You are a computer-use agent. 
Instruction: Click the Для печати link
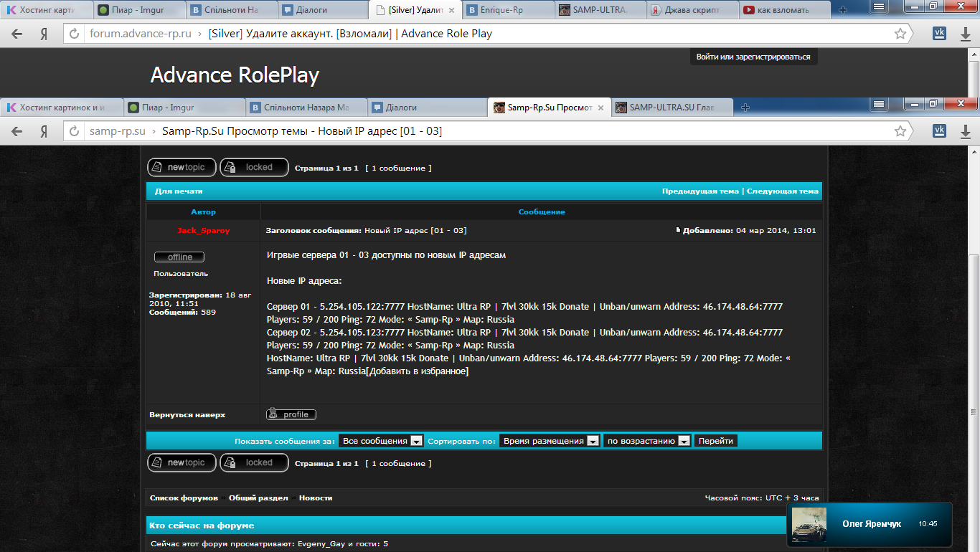tap(179, 191)
